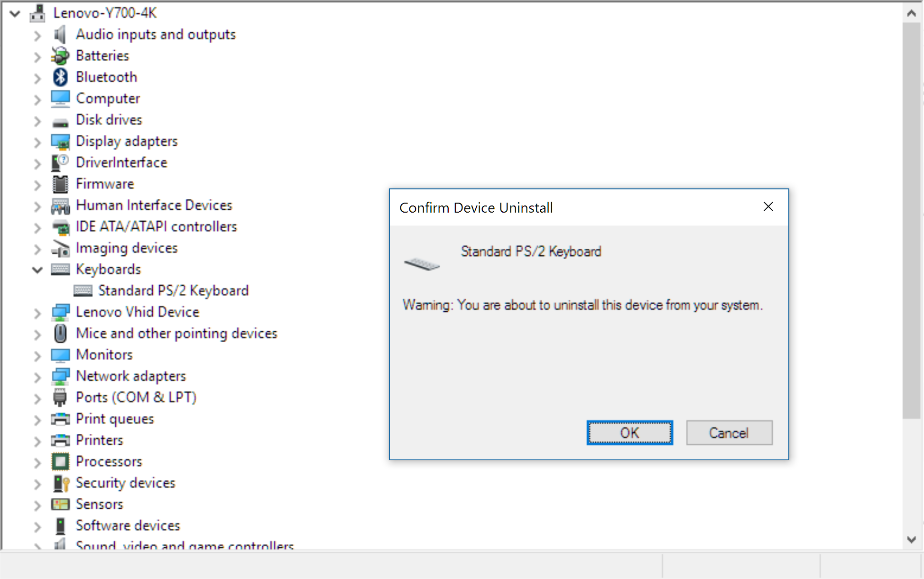Collapse the Keyboards category
Image resolution: width=924 pixels, height=579 pixels.
tap(37, 270)
